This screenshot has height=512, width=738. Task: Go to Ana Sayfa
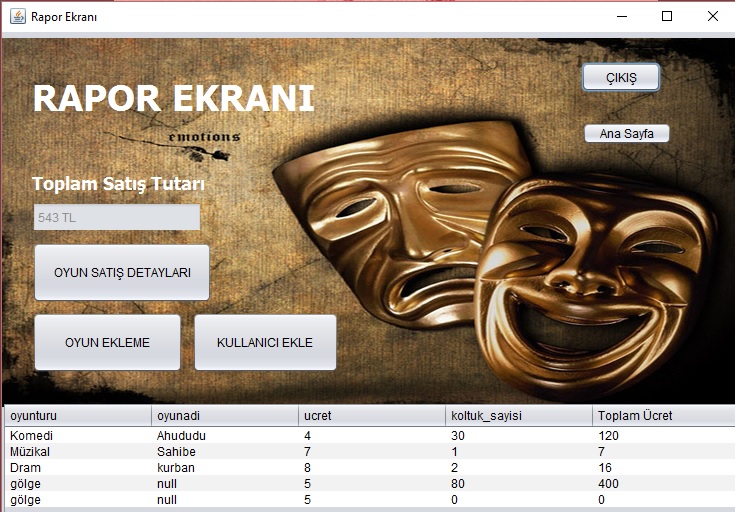pyautogui.click(x=626, y=134)
